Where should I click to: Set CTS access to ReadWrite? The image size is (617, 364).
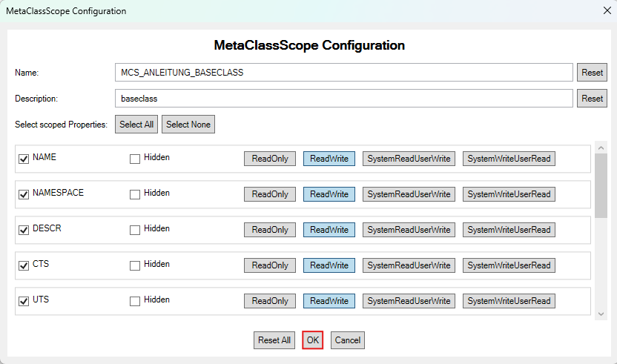pyautogui.click(x=329, y=265)
